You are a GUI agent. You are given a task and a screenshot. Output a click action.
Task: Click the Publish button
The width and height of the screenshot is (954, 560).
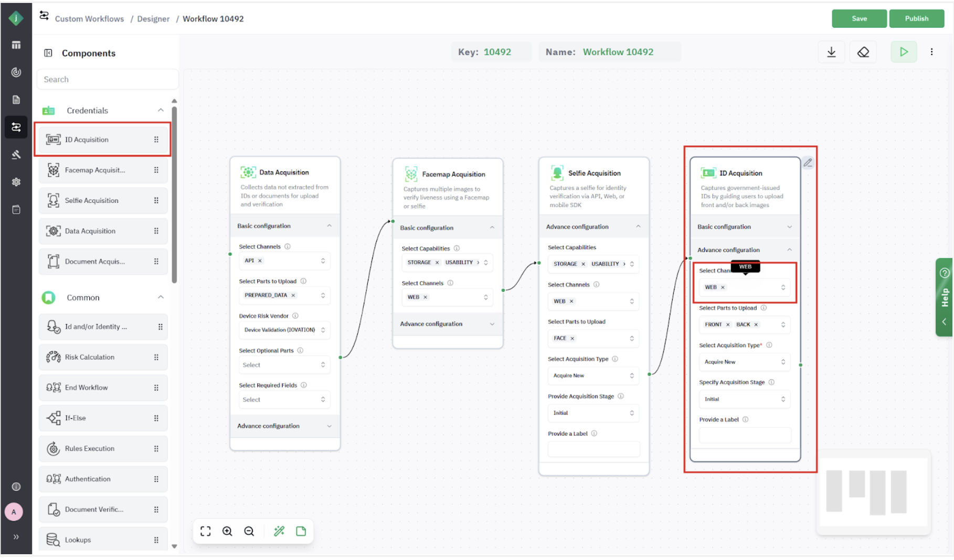tap(916, 18)
